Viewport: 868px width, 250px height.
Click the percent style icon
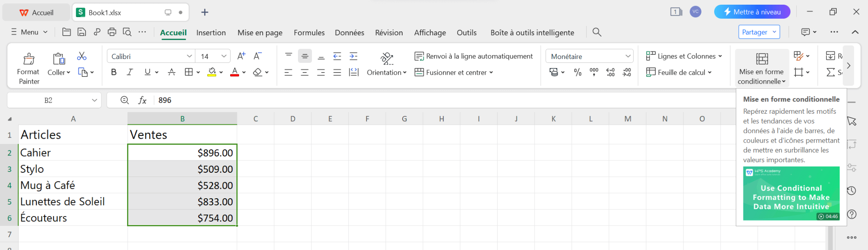click(578, 73)
